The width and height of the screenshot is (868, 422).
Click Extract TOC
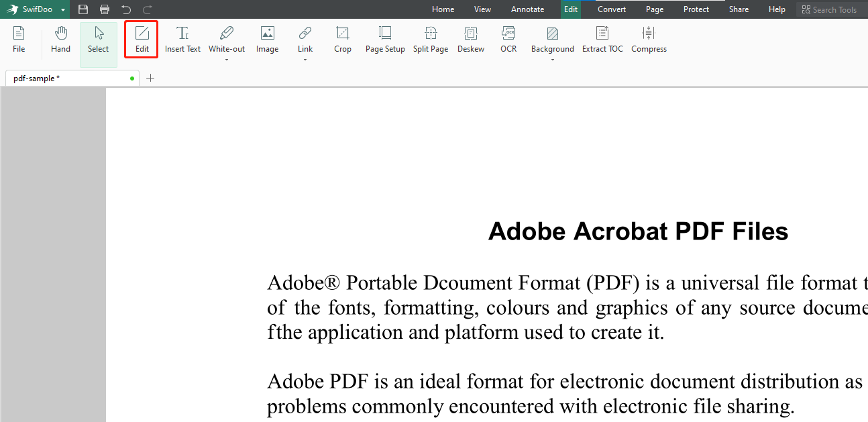coord(602,40)
